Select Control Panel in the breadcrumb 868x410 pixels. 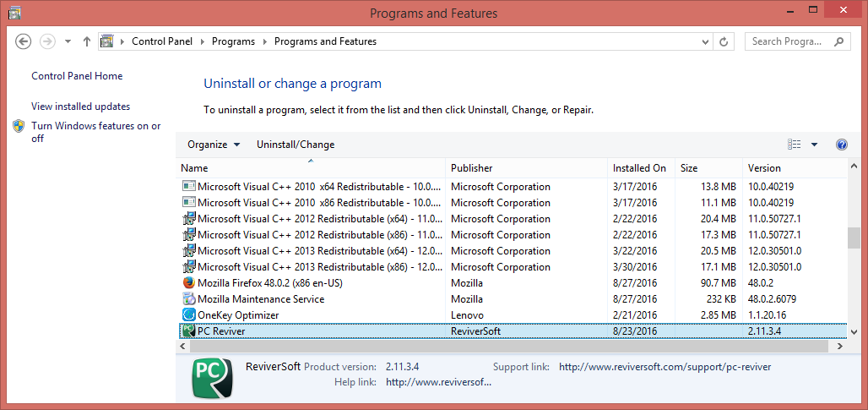pyautogui.click(x=162, y=41)
